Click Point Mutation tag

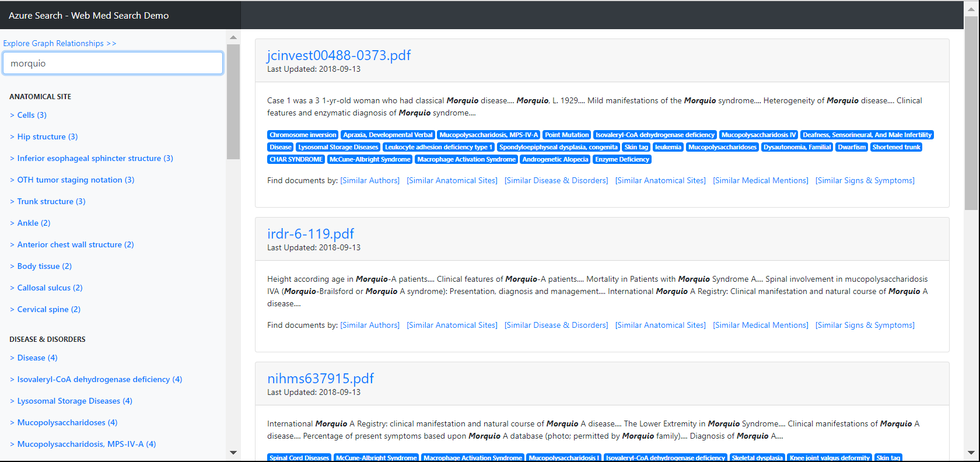pos(566,135)
